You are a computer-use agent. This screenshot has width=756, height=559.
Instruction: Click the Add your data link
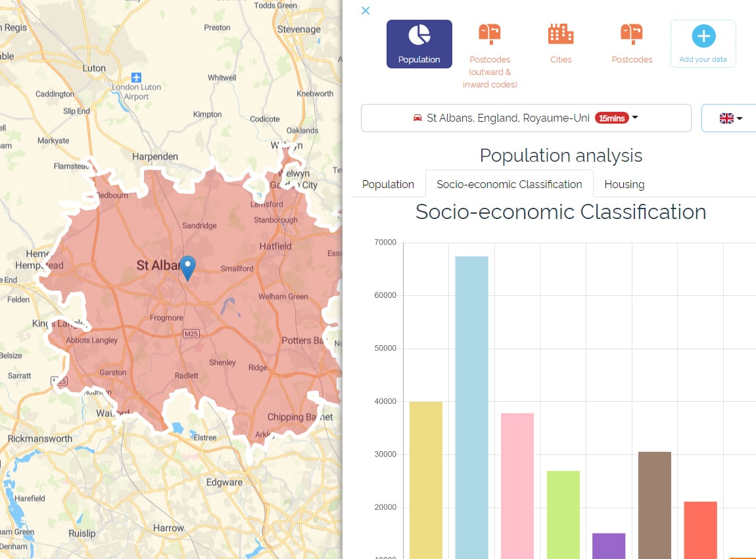[x=703, y=59]
